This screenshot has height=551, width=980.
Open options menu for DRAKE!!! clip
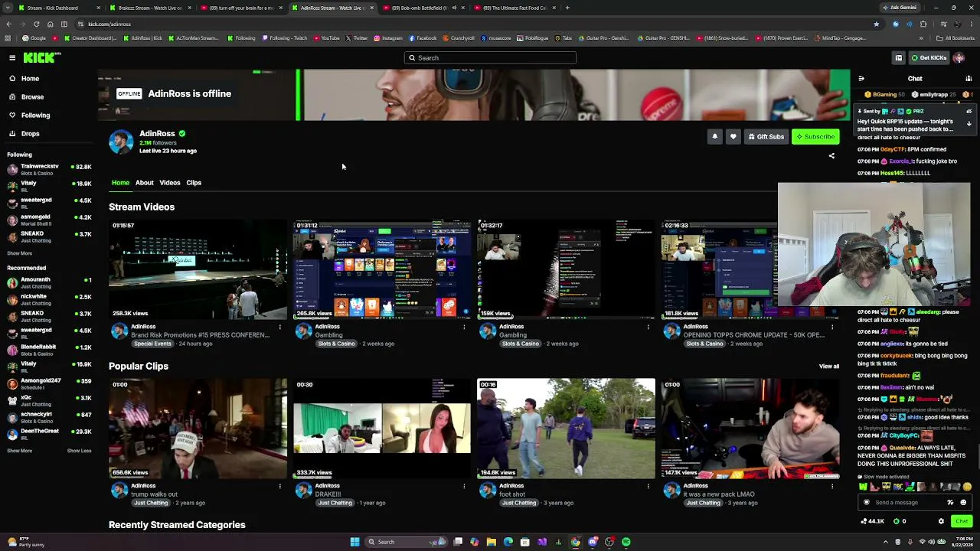[464, 487]
